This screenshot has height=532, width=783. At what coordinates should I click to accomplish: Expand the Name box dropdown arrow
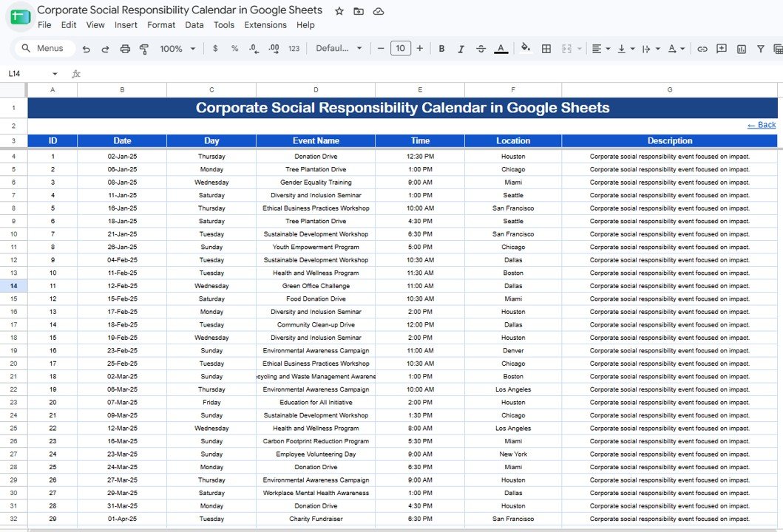[55, 74]
